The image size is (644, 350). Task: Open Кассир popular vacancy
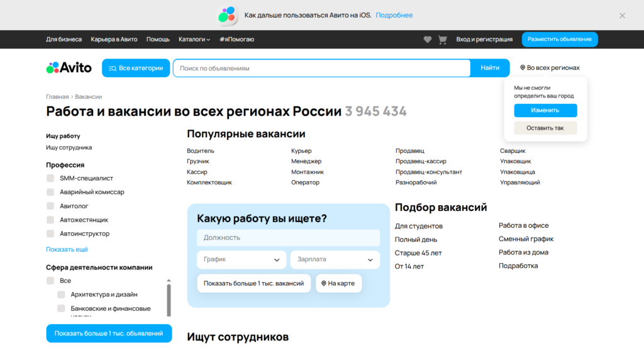click(197, 172)
